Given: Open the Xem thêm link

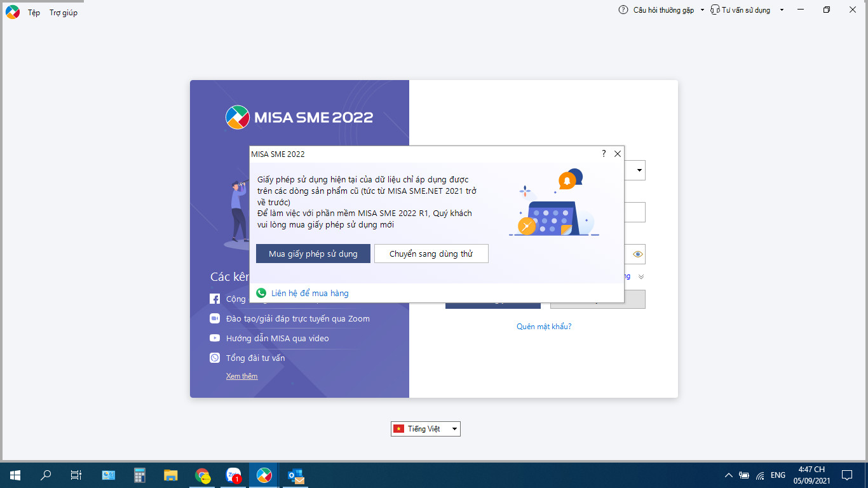Looking at the screenshot, I should pyautogui.click(x=242, y=376).
